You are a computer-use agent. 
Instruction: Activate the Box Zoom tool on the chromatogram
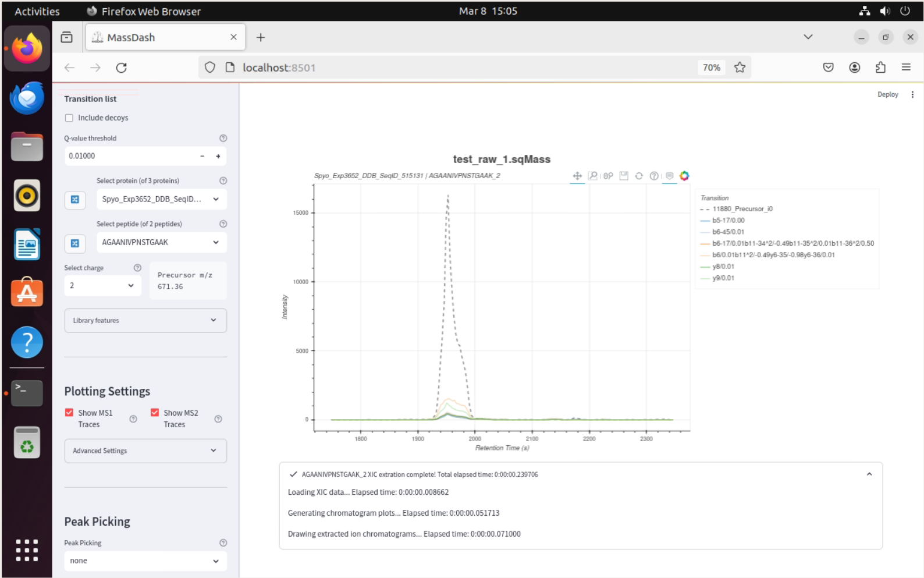592,176
